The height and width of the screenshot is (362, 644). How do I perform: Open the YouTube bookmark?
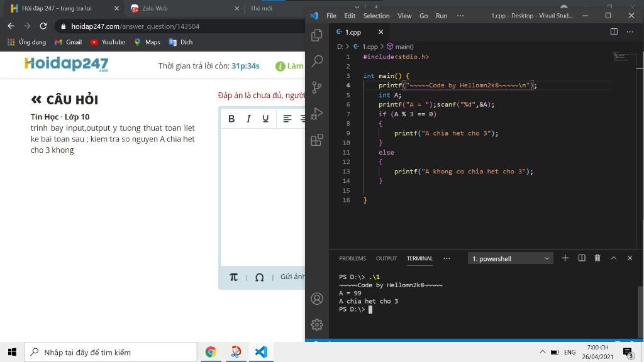[x=108, y=42]
